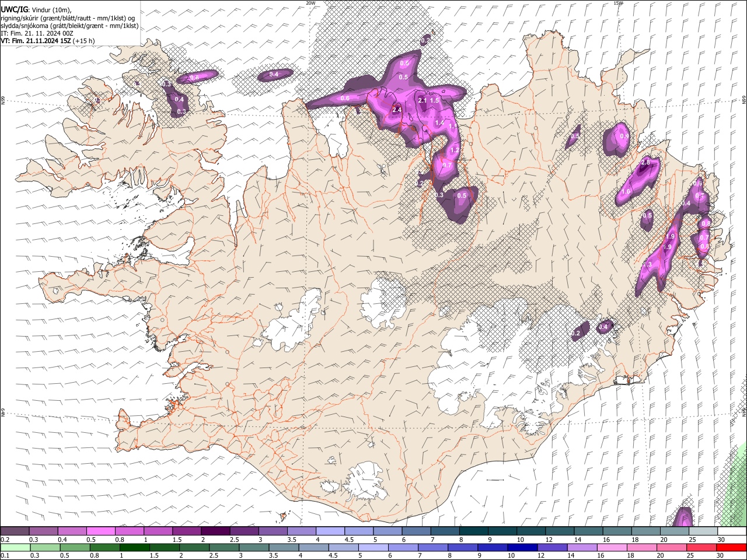Pick the dark green 1 swatch, lower legend

[134, 547]
